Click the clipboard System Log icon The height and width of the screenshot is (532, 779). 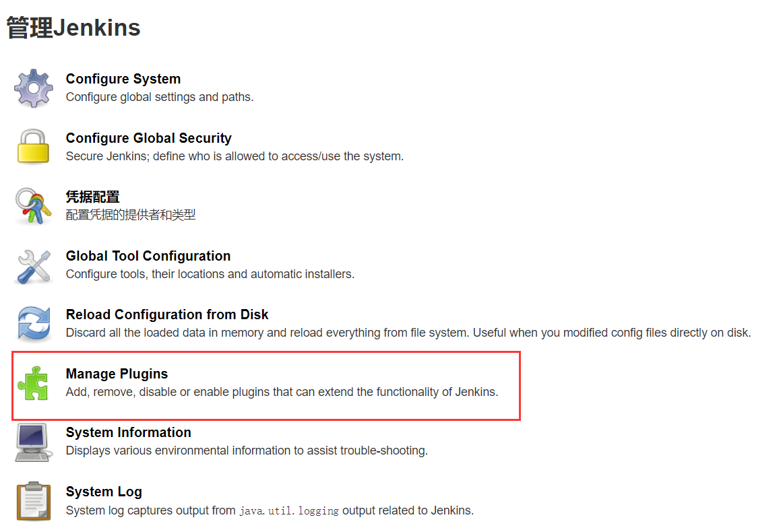tap(33, 501)
